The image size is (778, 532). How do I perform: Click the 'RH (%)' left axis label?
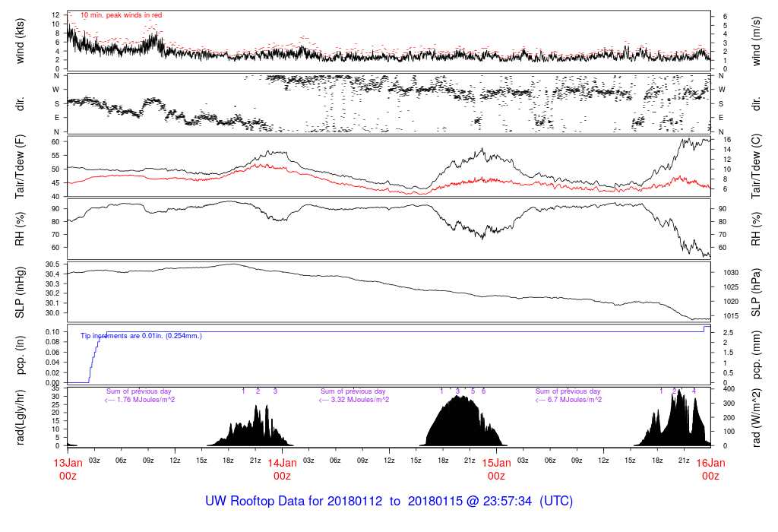click(20, 230)
